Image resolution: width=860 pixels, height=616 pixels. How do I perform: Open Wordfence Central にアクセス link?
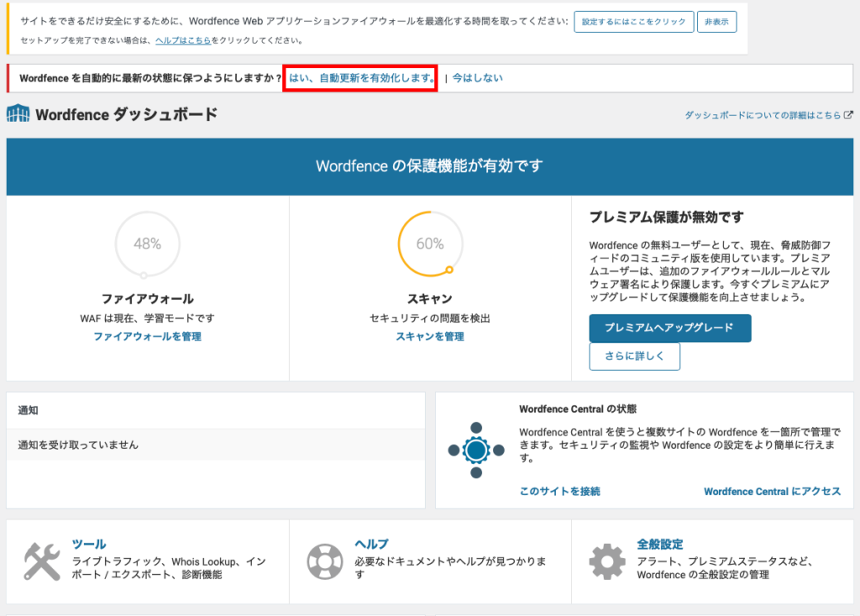point(773,492)
